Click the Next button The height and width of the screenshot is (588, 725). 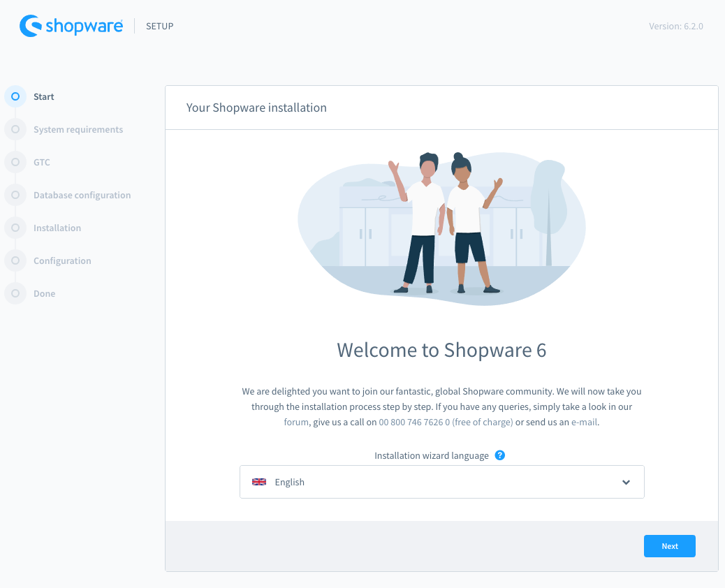(670, 546)
